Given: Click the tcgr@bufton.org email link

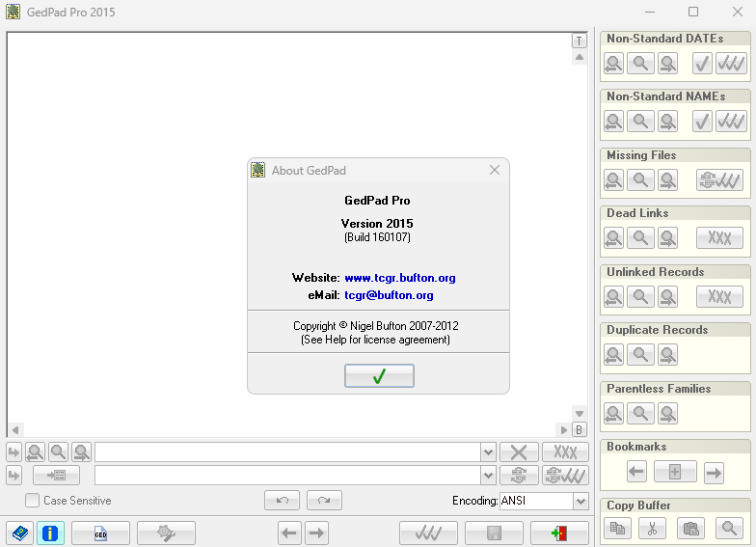Looking at the screenshot, I should pos(389,295).
